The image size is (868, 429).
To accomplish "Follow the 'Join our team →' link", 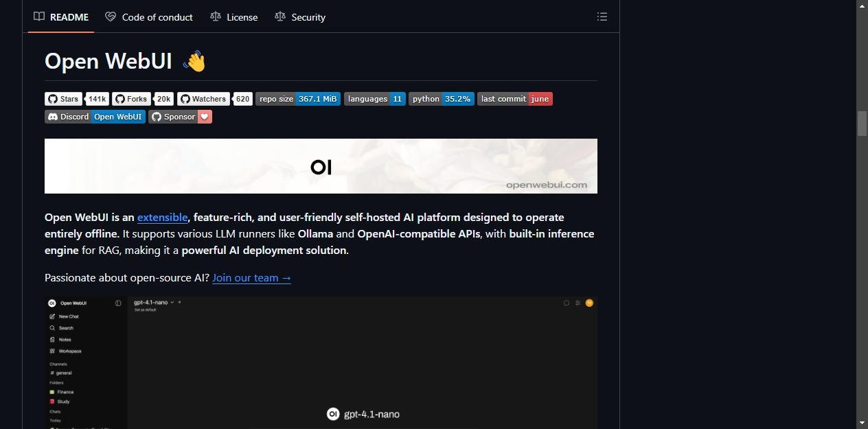I will tap(251, 277).
